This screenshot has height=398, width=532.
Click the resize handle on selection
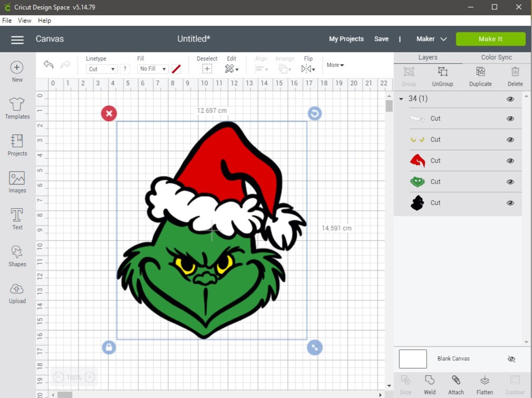pos(315,347)
